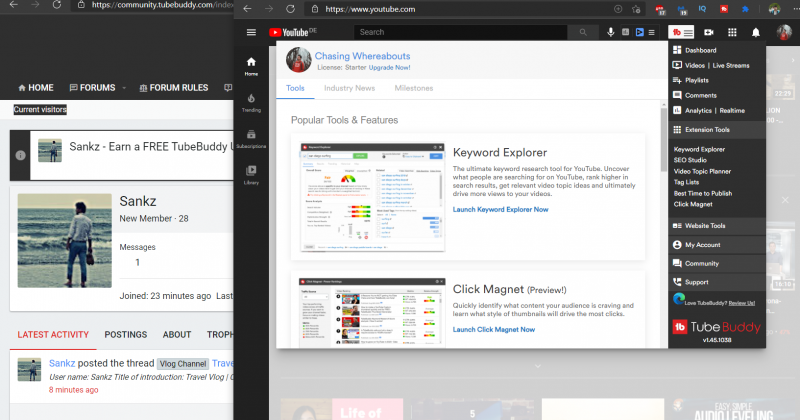Go to Subscriptions in YouTube sidebar
Viewport: 800px width, 420px height.
[251, 138]
